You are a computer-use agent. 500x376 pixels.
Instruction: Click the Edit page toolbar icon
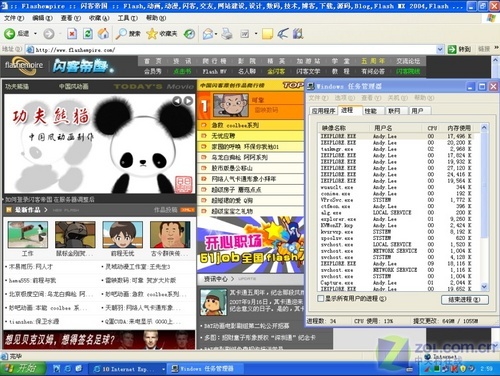coord(245,33)
